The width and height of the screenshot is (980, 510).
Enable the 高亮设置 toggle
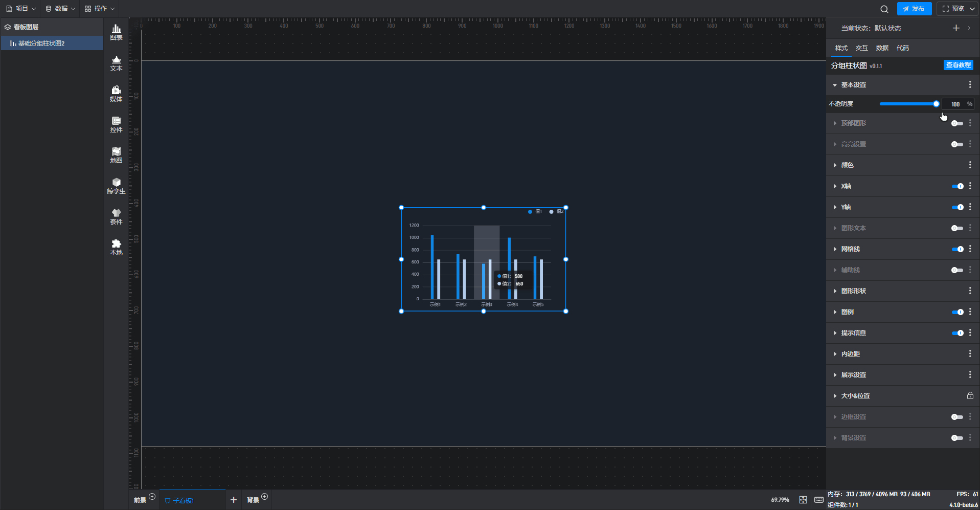(x=957, y=144)
